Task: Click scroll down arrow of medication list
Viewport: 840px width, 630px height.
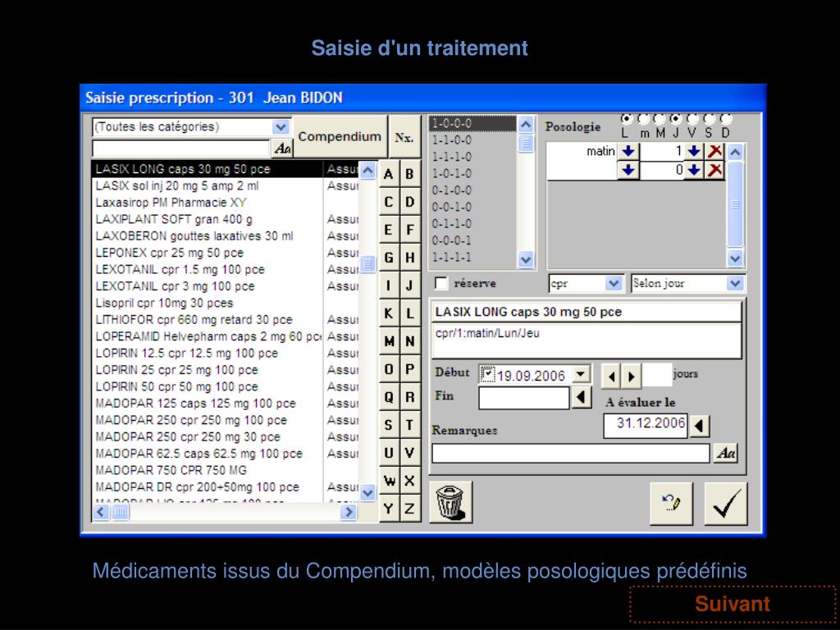Action: (367, 492)
